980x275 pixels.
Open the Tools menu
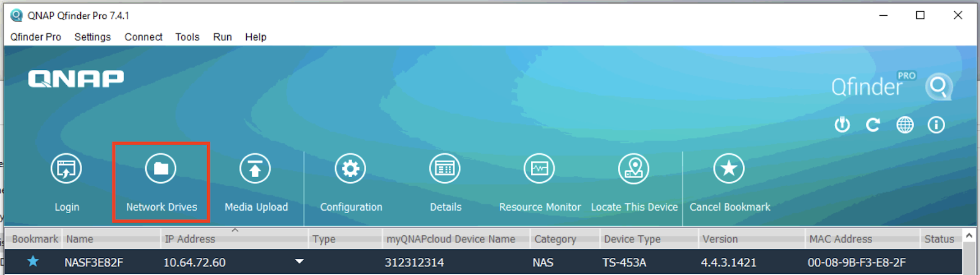[187, 37]
